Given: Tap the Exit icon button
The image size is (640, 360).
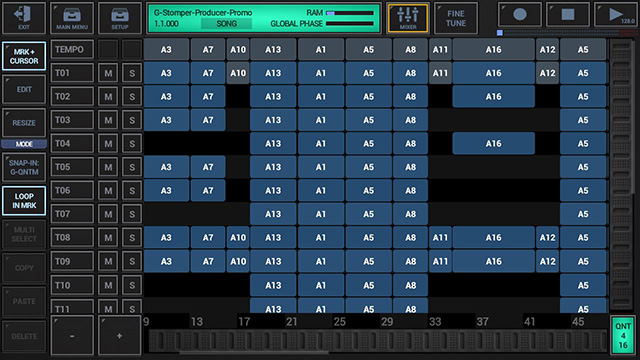Looking at the screenshot, I should (x=24, y=18).
